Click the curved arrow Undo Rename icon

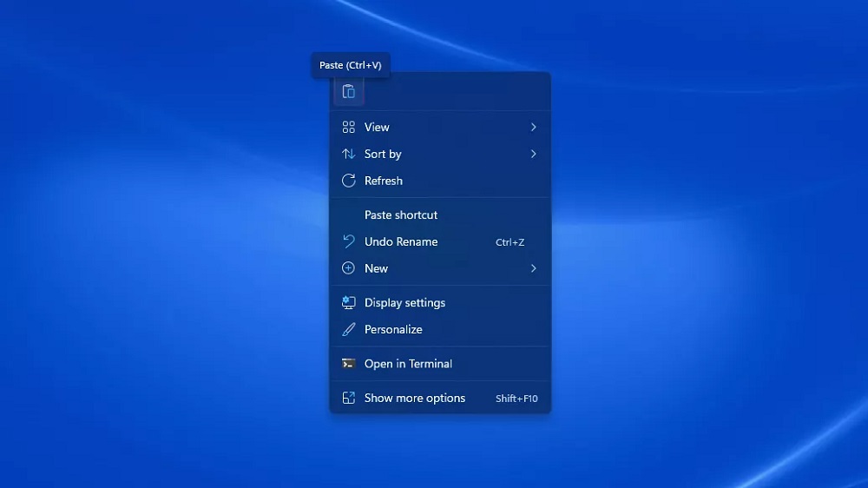[348, 242]
